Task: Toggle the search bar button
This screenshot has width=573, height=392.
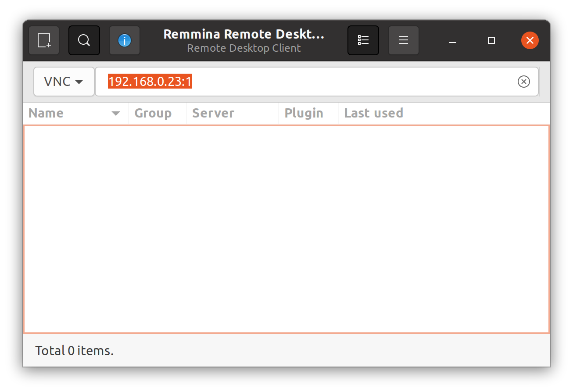Action: 84,40
